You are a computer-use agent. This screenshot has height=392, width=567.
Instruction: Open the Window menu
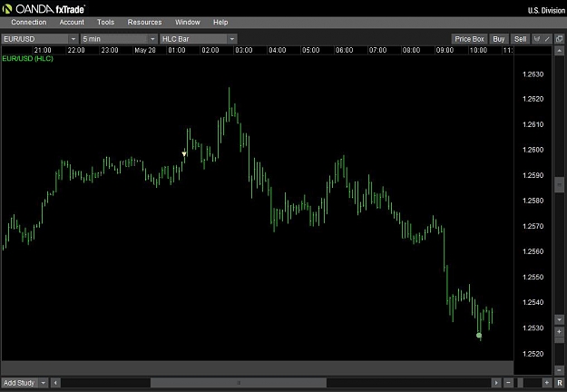point(187,22)
